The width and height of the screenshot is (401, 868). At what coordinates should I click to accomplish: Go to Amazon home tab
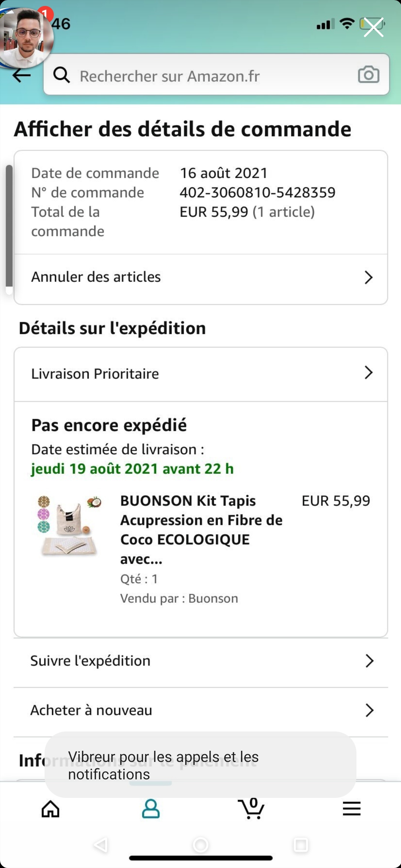[x=50, y=809]
